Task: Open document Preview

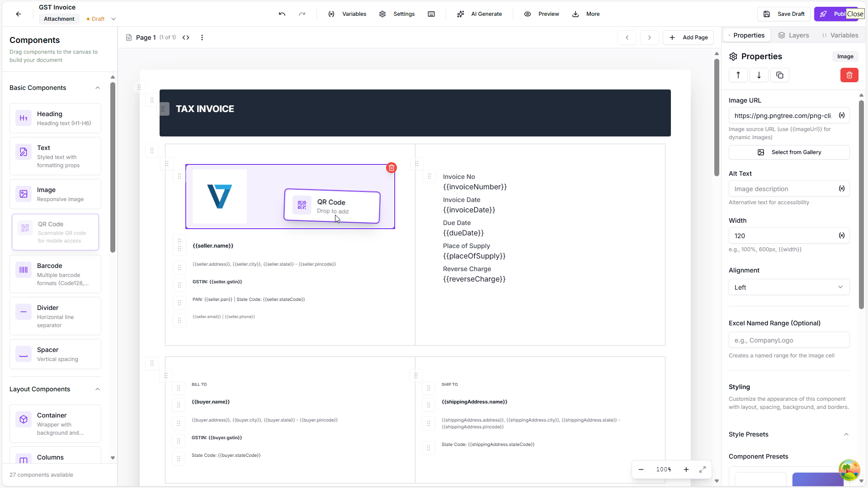Action: pos(542,14)
